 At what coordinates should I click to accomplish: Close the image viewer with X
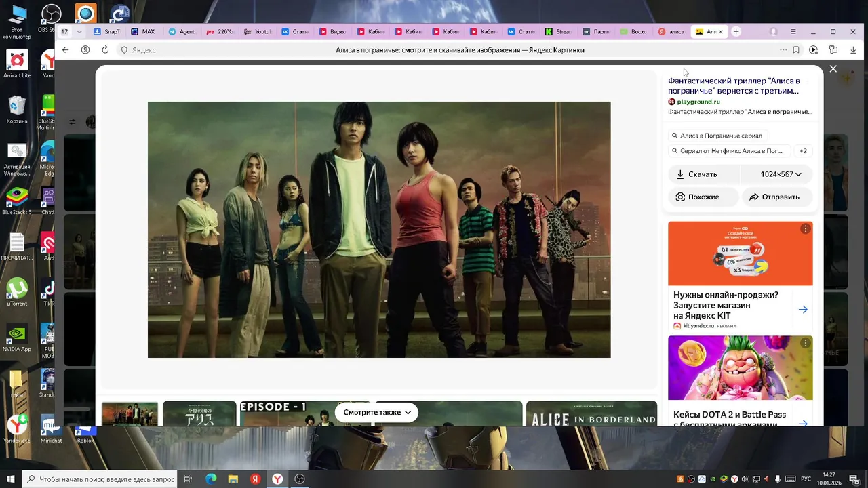[833, 69]
